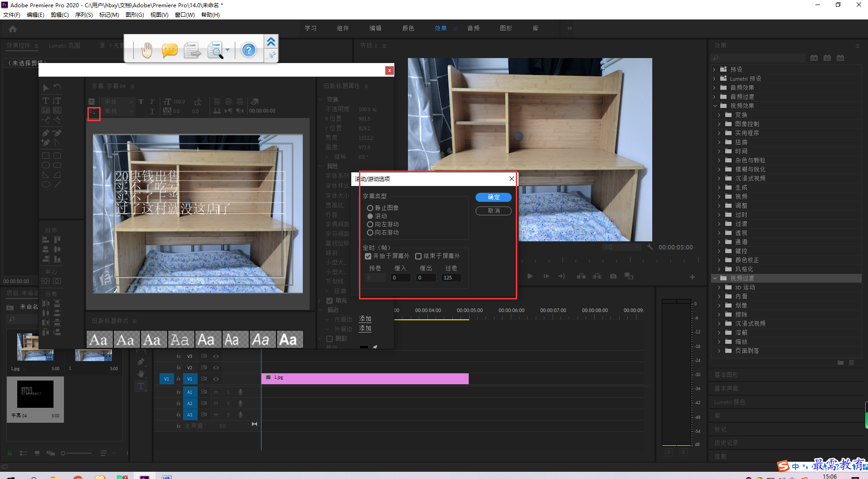Toggle 填充 checkbox in title properties
The width and height of the screenshot is (868, 479).
pos(330,300)
